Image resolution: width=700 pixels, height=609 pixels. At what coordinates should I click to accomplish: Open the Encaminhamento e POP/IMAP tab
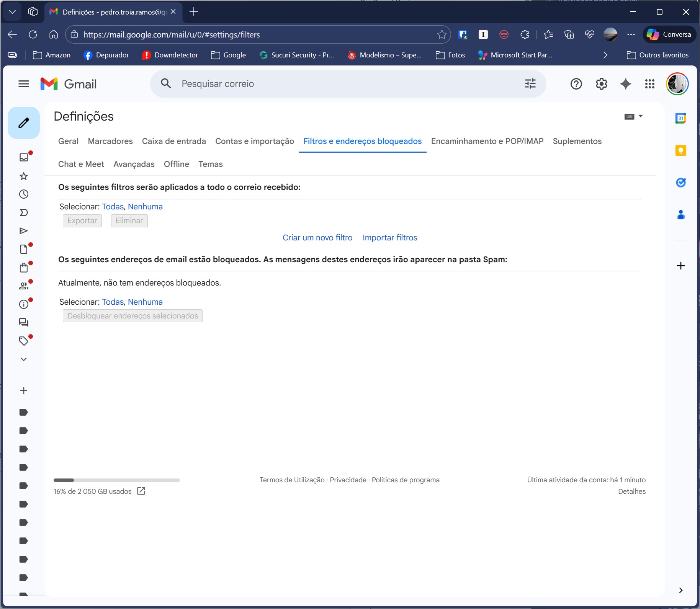click(x=487, y=141)
